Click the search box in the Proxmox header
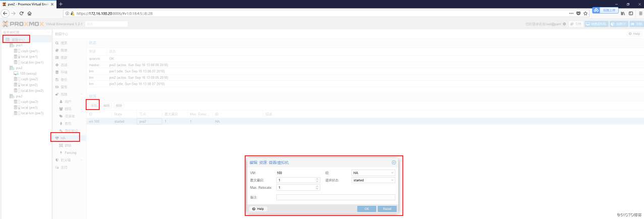 tap(106, 24)
